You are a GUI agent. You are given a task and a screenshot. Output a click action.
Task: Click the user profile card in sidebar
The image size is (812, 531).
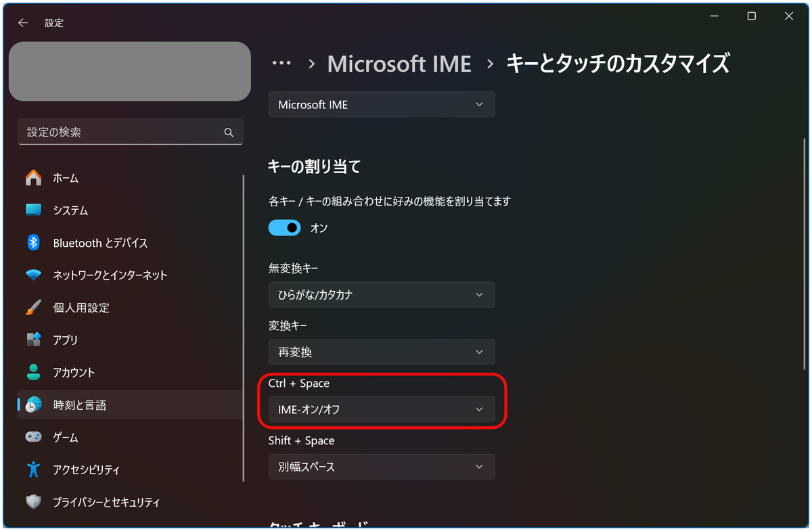(x=130, y=71)
